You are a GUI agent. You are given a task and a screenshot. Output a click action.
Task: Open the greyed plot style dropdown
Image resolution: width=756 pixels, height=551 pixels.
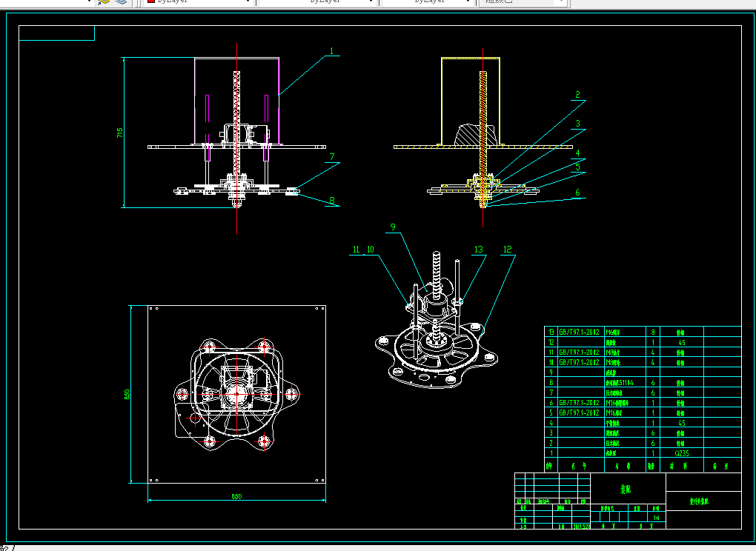tap(523, 2)
